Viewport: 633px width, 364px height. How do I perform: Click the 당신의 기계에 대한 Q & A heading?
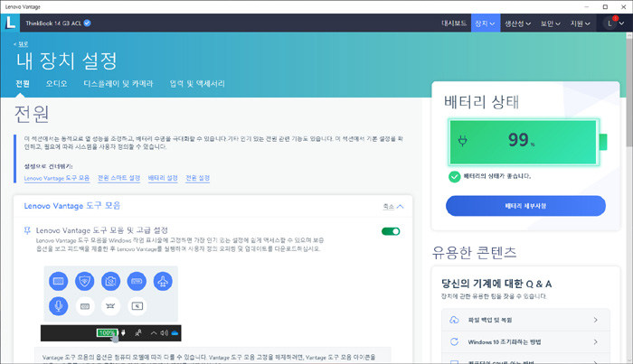[x=496, y=284]
